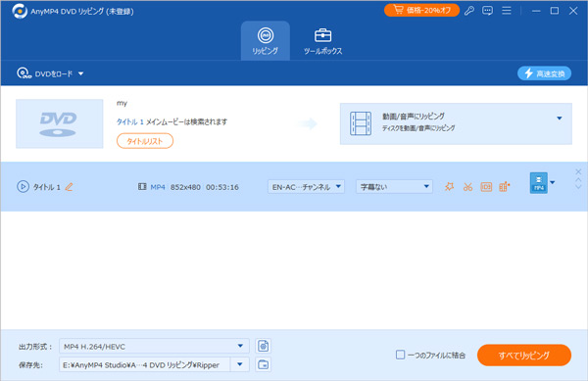The height and width of the screenshot is (381, 588).
Task: Expand the 保存先 path dropdown arrow
Action: click(x=240, y=364)
